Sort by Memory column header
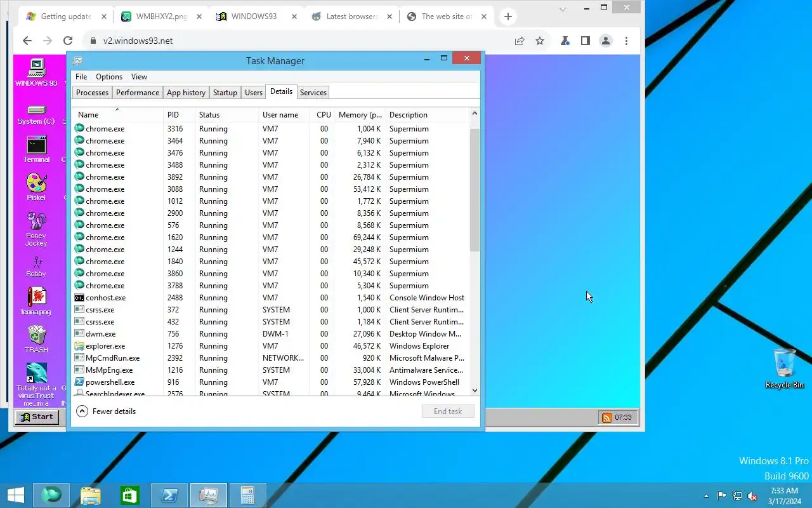 point(359,115)
